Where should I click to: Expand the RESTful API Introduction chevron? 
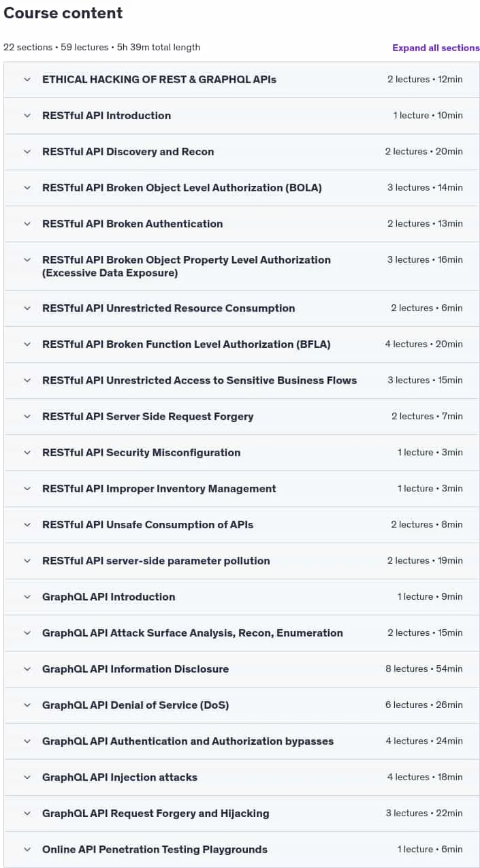click(x=27, y=116)
